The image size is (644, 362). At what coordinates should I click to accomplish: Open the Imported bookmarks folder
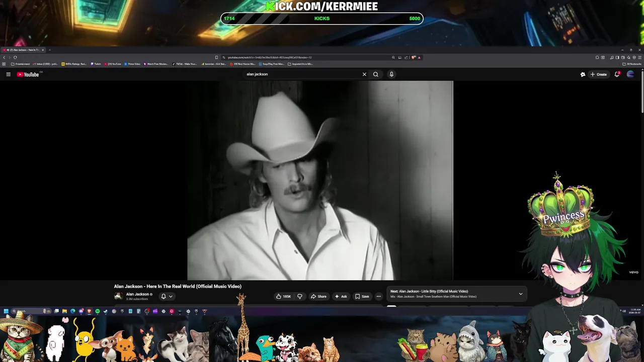(x=300, y=64)
